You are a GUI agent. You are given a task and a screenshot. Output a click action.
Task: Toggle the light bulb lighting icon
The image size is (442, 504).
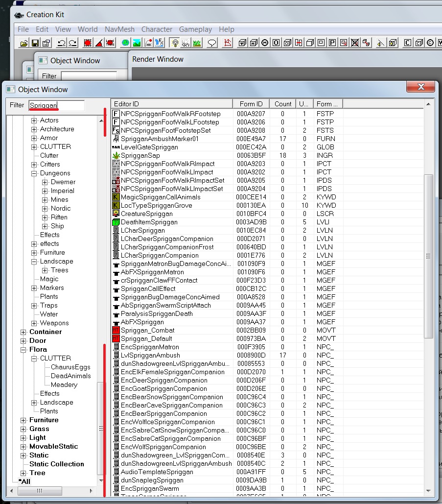click(x=175, y=43)
